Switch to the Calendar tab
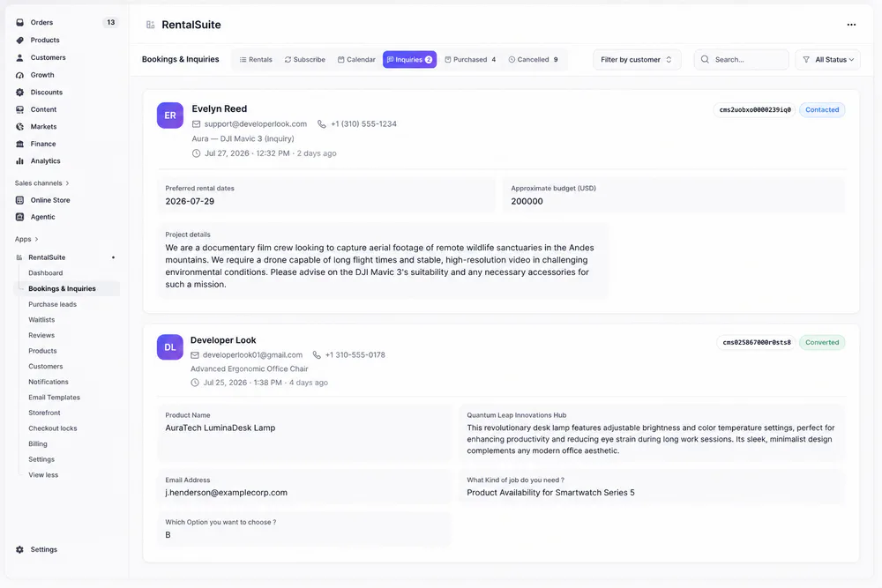This screenshot has width=882, height=588. (x=356, y=60)
